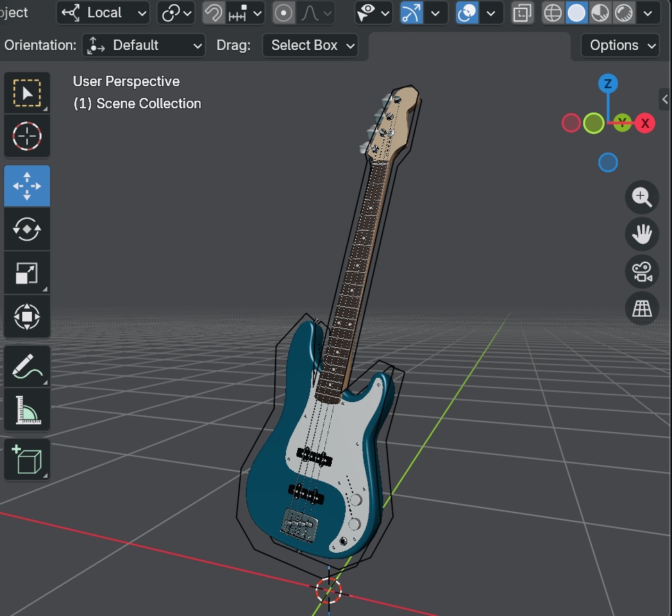Click the pan hand control
Viewport: 672px width, 616px height.
click(x=641, y=234)
